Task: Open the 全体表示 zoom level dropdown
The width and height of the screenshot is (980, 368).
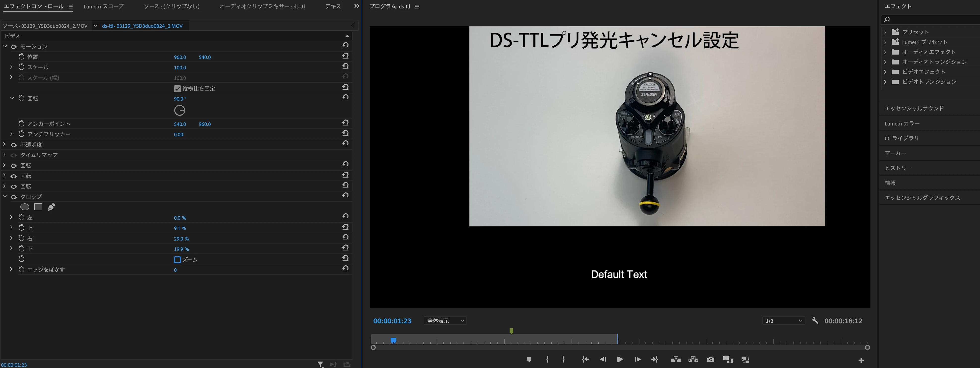Action: 445,320
